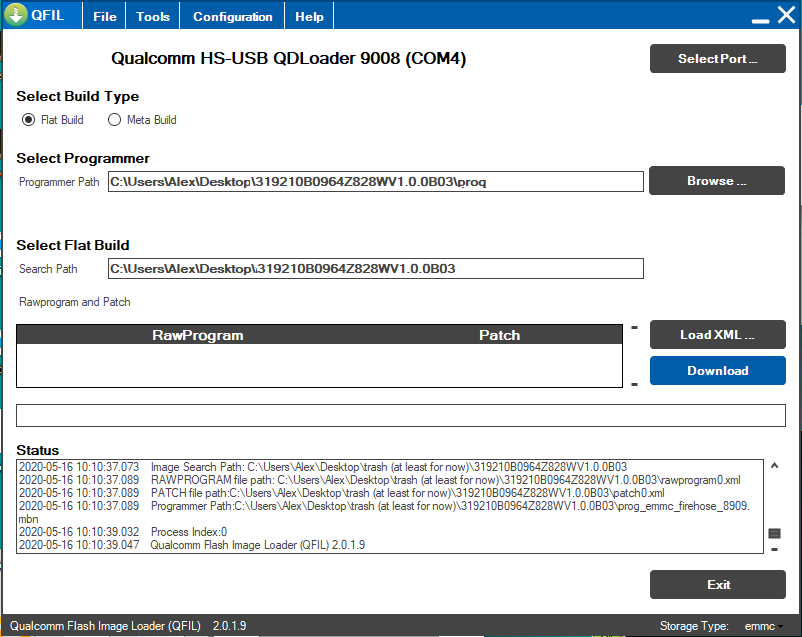Click the minus icon at the table's bottom right

(634, 383)
